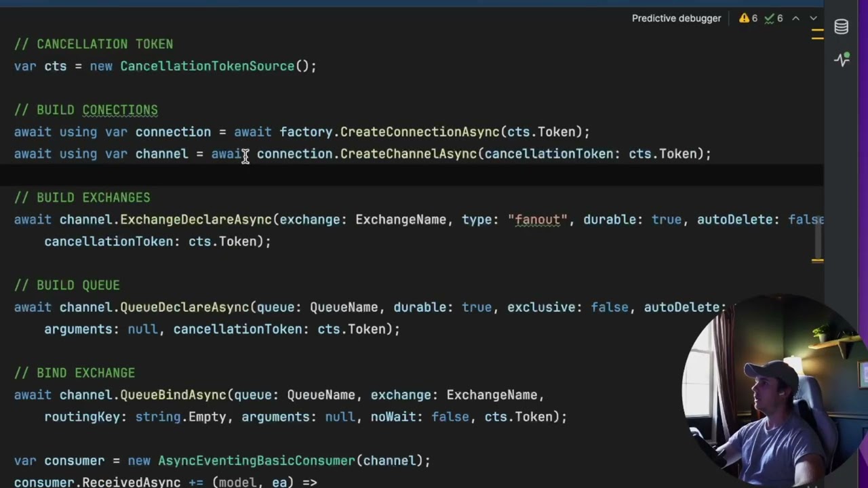868x488 pixels.
Task: Click '// BUILD QUEUE' comment
Action: (67, 285)
